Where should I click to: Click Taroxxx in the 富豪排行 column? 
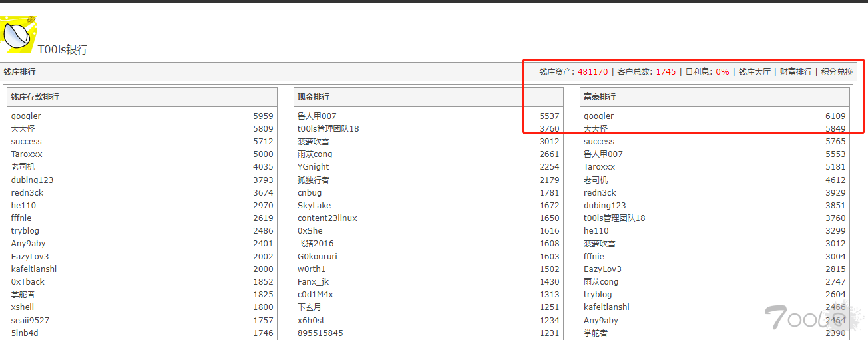click(599, 167)
